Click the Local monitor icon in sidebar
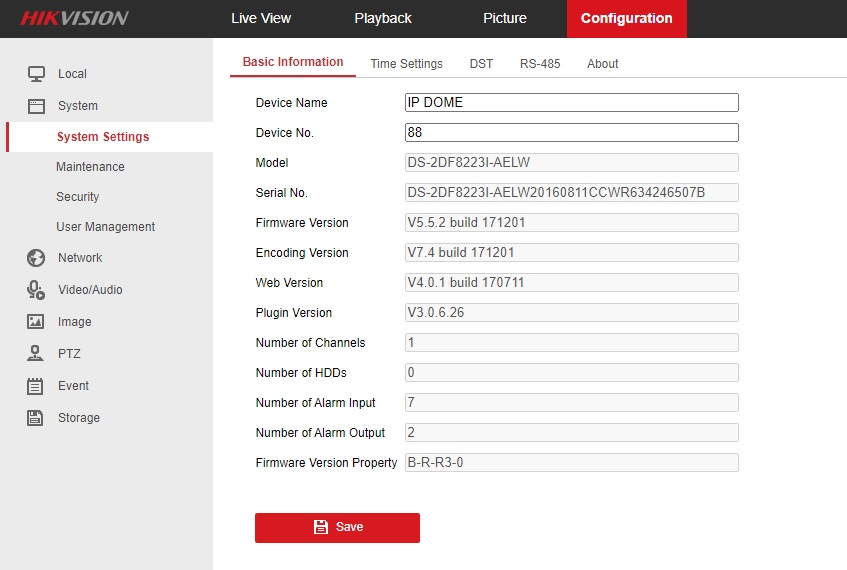This screenshot has width=847, height=570. (36, 74)
